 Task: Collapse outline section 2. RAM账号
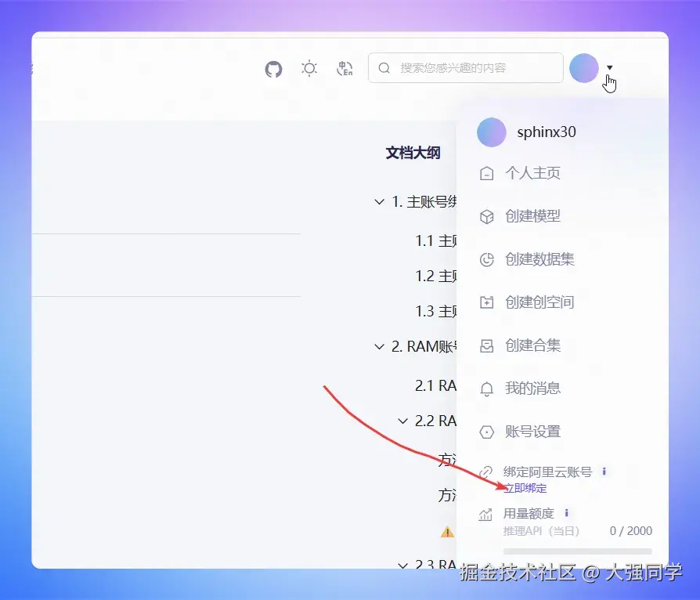tap(380, 346)
